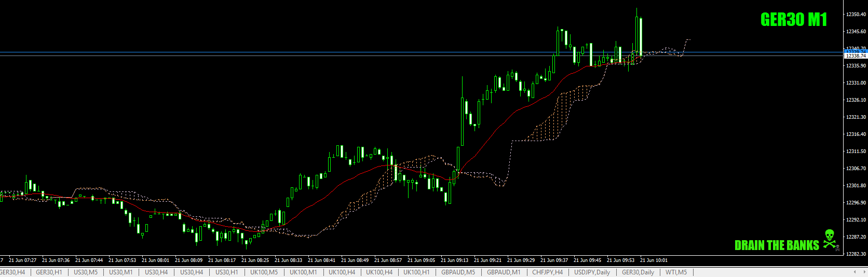Select the GBPAUD,M1 chart tab
Viewport: 868px width, 277px height.
coord(504,272)
